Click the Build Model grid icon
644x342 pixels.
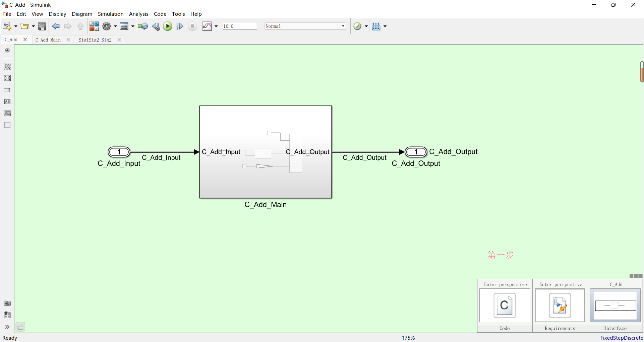376,26
